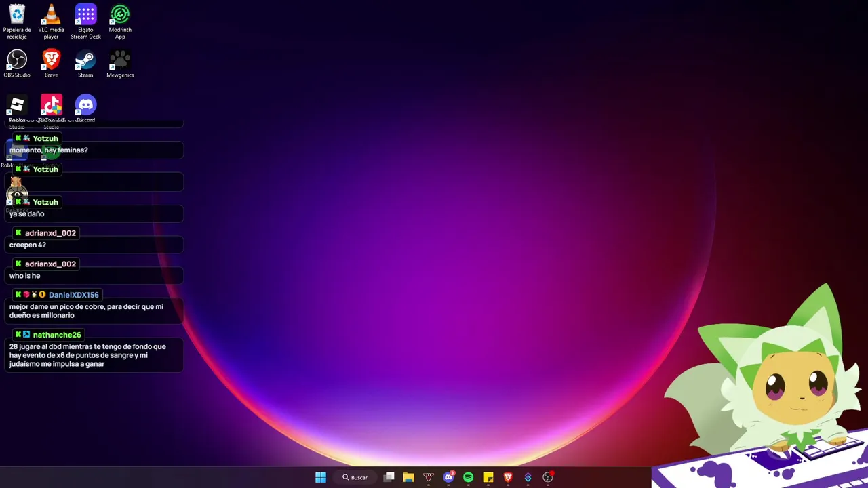Switch to Brave in the taskbar
Screen dimensions: 868x488
click(x=508, y=477)
